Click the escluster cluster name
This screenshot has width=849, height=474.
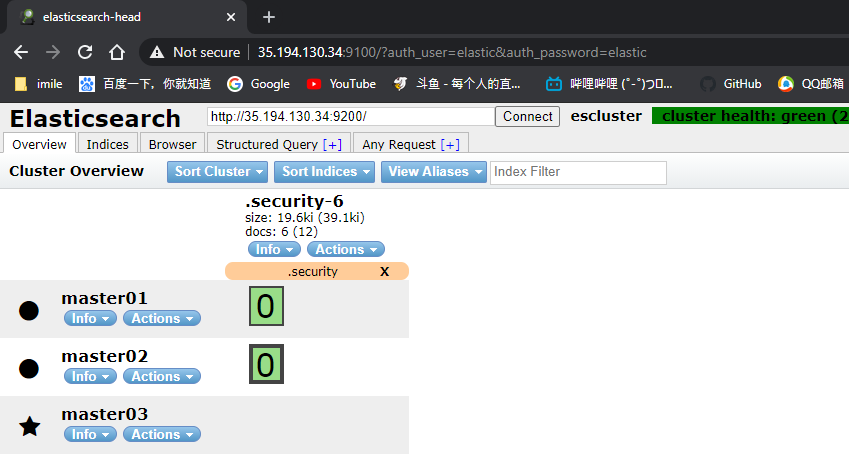pos(606,116)
